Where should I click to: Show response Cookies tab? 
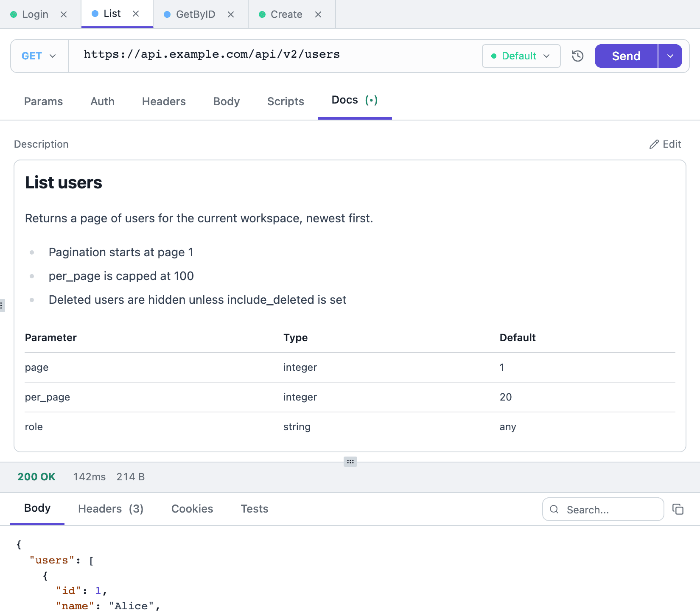192,509
